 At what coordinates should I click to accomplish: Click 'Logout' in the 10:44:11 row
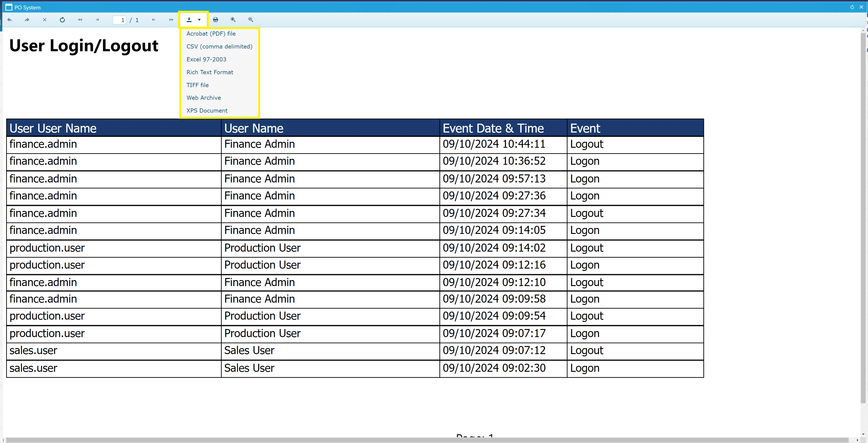pos(587,145)
